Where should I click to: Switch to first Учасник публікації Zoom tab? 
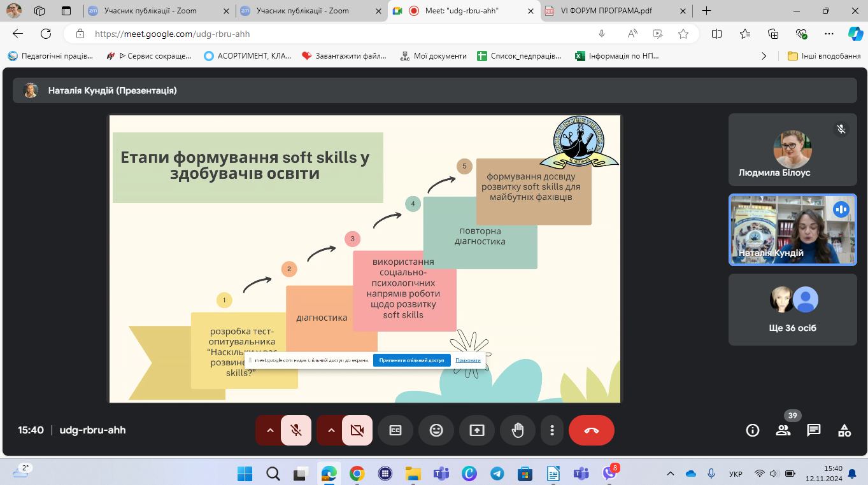(151, 11)
